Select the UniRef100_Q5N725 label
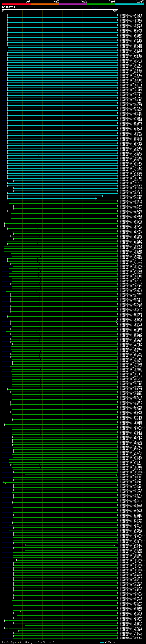The height and width of the screenshot is (644, 146). 131,77
